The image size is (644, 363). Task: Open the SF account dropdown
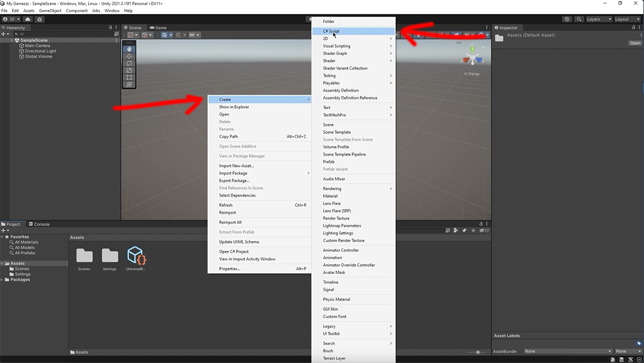point(12,19)
